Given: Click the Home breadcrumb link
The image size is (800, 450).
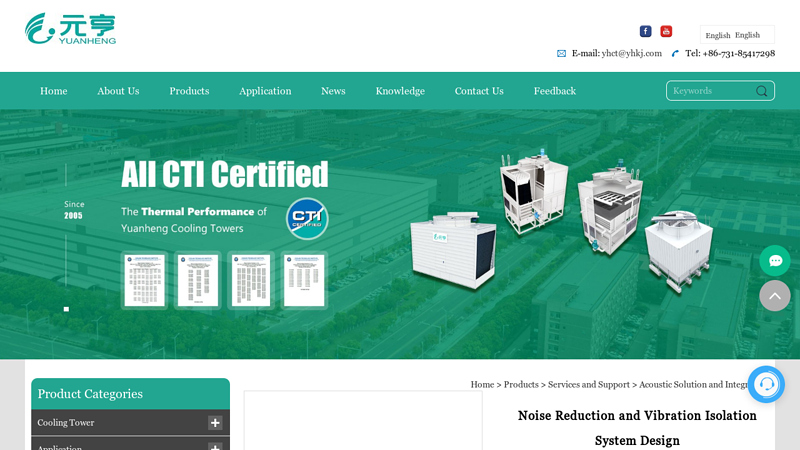Looking at the screenshot, I should [x=482, y=385].
